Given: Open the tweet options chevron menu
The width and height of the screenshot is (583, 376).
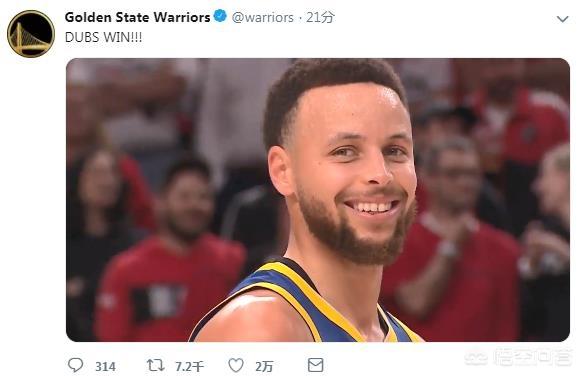Looking at the screenshot, I should (x=562, y=19).
